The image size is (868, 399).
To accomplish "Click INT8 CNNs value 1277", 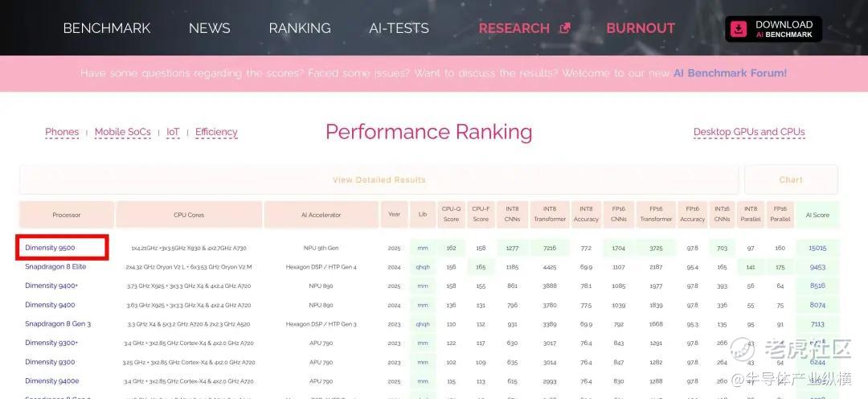I will click(512, 249).
